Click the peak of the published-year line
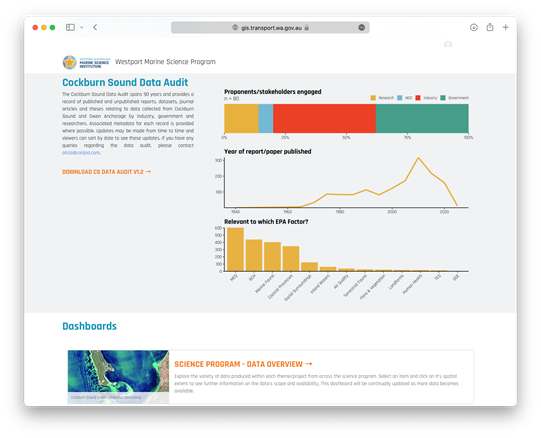Image resolution: width=541 pixels, height=438 pixels. [418, 158]
